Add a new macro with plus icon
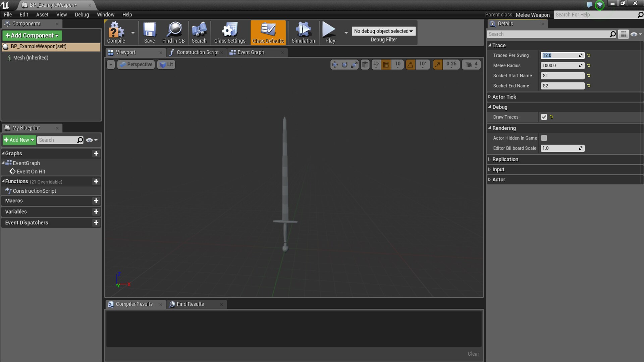The height and width of the screenshot is (362, 644). coord(96,200)
